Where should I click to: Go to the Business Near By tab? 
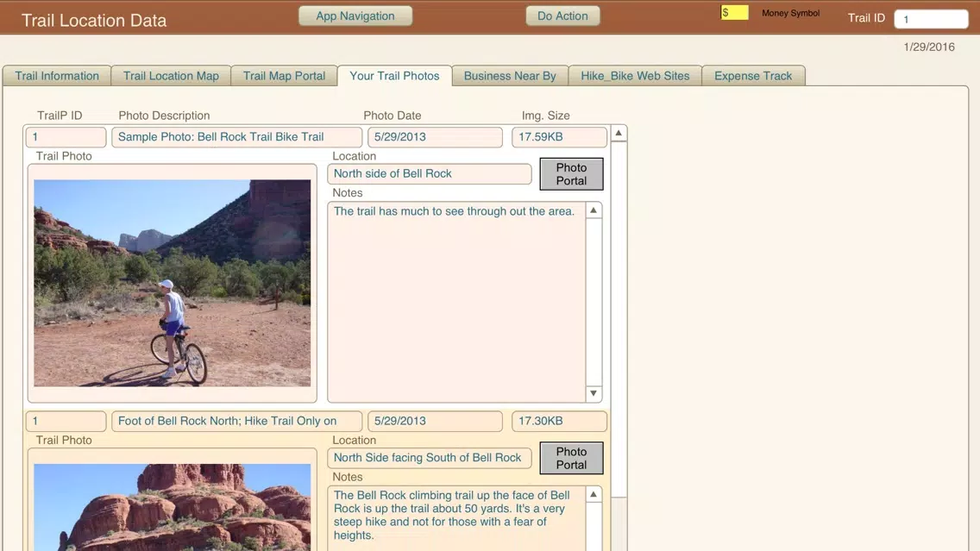(510, 76)
